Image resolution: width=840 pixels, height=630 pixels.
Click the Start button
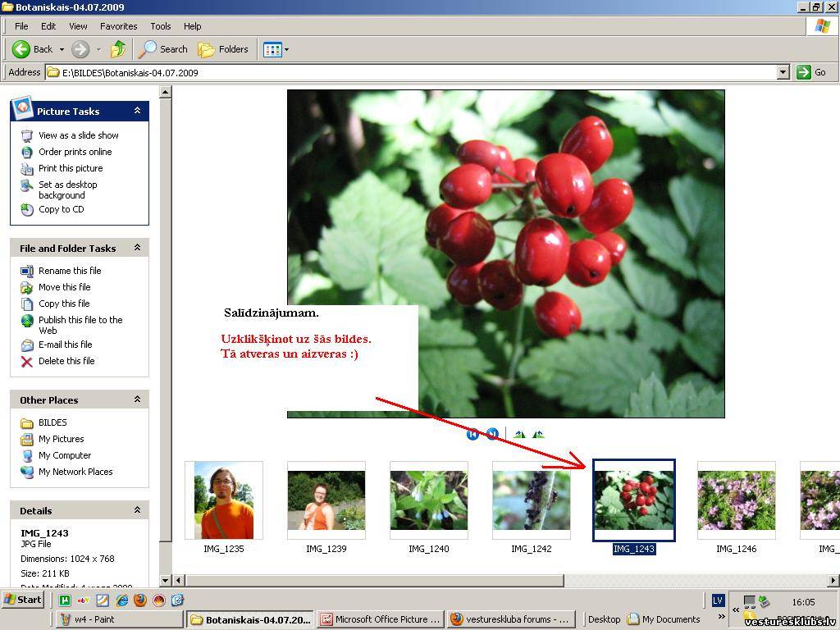22,600
